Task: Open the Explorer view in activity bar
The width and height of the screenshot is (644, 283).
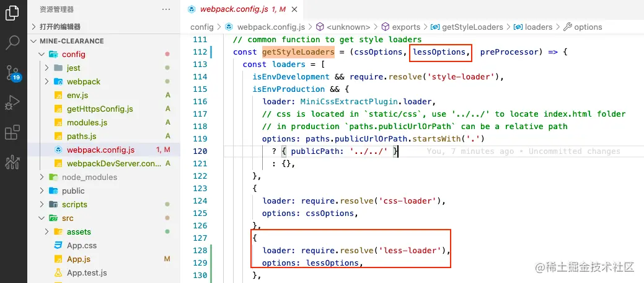Action: pyautogui.click(x=12, y=12)
